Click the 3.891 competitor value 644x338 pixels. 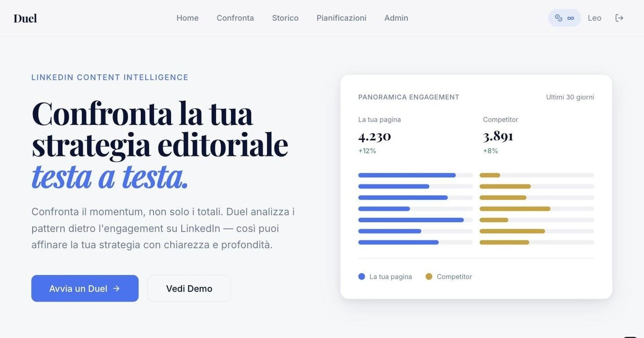pyautogui.click(x=498, y=136)
